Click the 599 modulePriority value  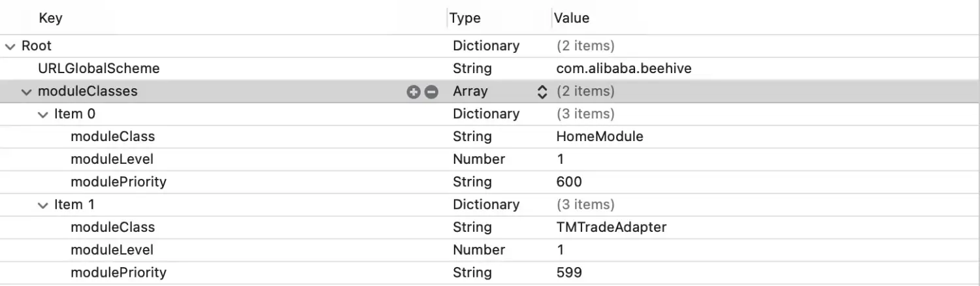[x=568, y=272]
